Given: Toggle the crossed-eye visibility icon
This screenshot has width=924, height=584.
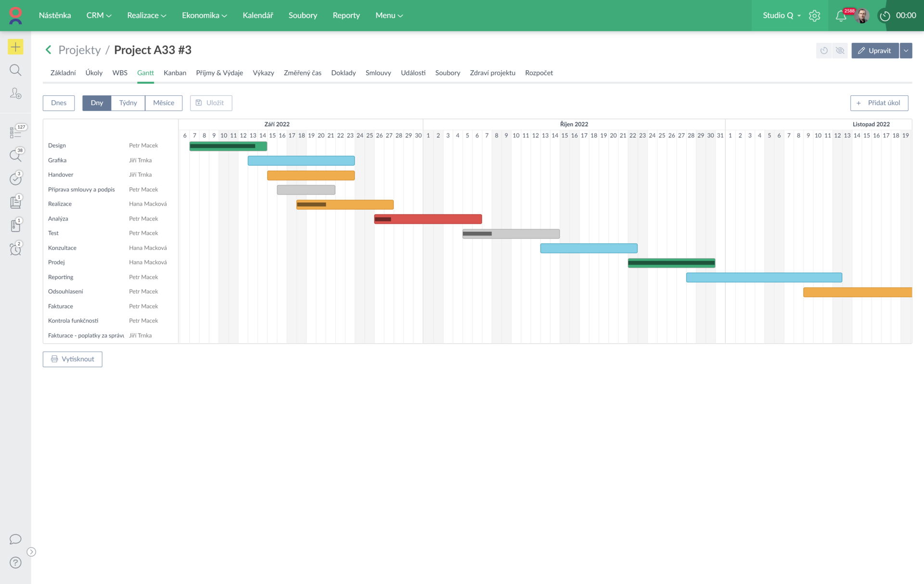Looking at the screenshot, I should pyautogui.click(x=840, y=51).
